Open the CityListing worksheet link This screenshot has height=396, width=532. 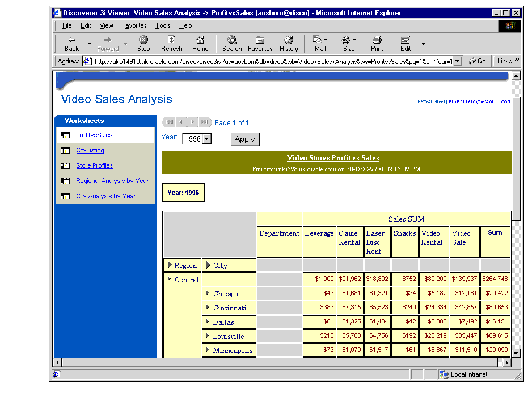tap(90, 151)
